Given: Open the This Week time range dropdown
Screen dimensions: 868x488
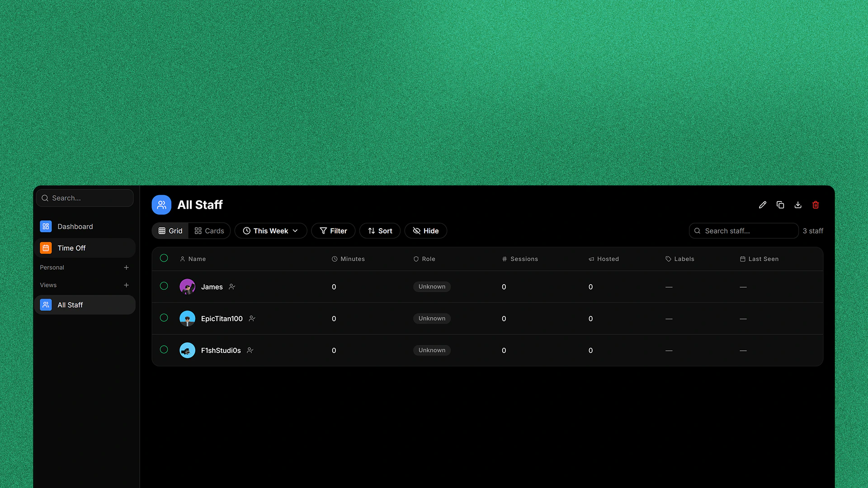Looking at the screenshot, I should coord(271,231).
